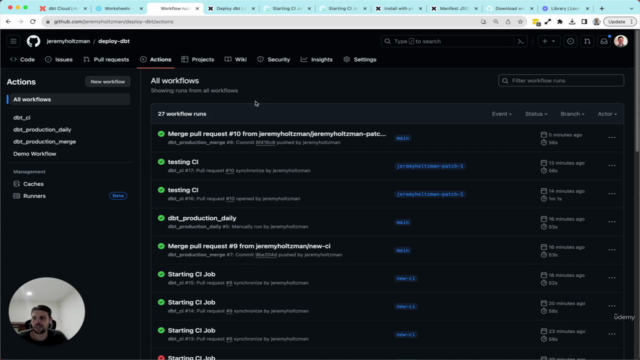Open the dbt_production_daily run title link
Viewport: 640px width, 360px height.
point(202,218)
